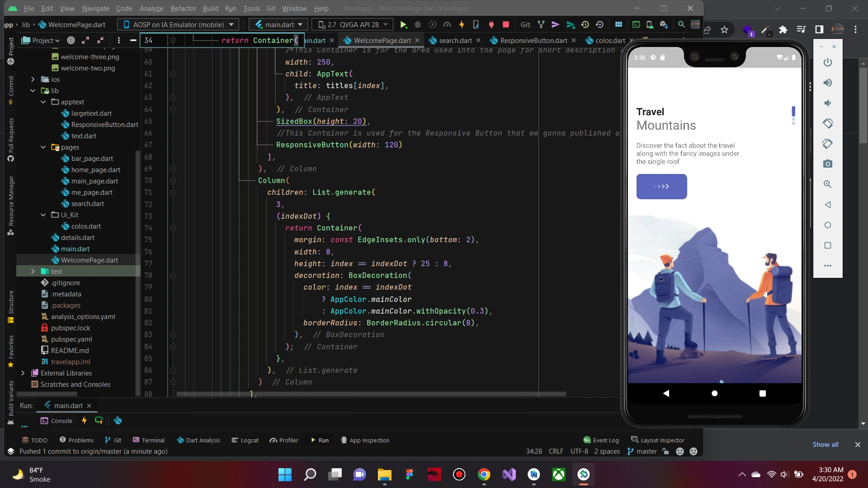Open Git history with the clock icon
The height and width of the screenshot is (488, 868).
click(x=585, y=24)
